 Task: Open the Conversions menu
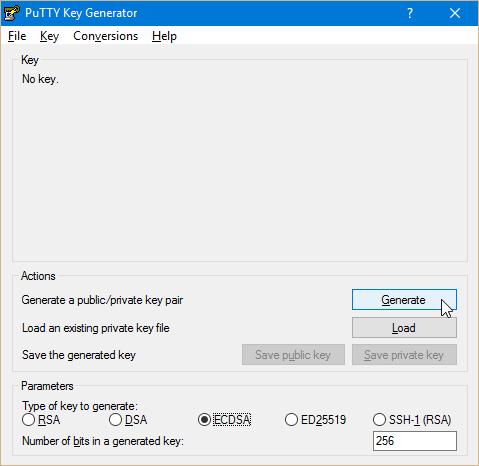[x=105, y=36]
